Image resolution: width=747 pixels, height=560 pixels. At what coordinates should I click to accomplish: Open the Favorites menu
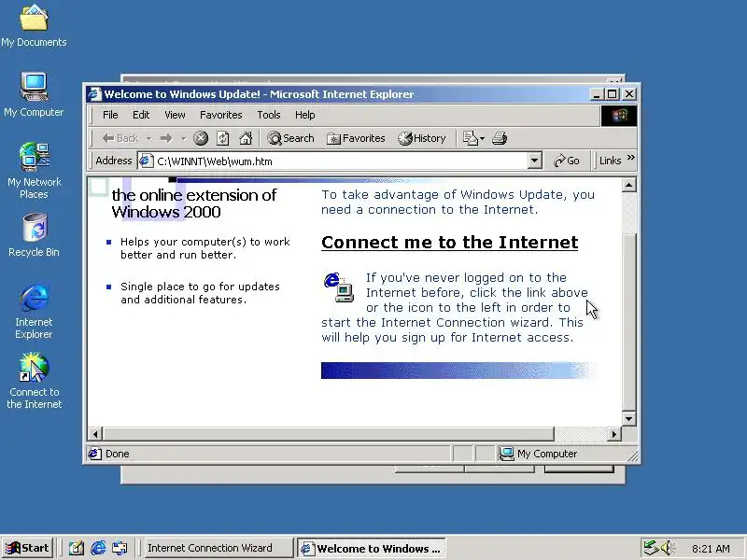point(221,115)
